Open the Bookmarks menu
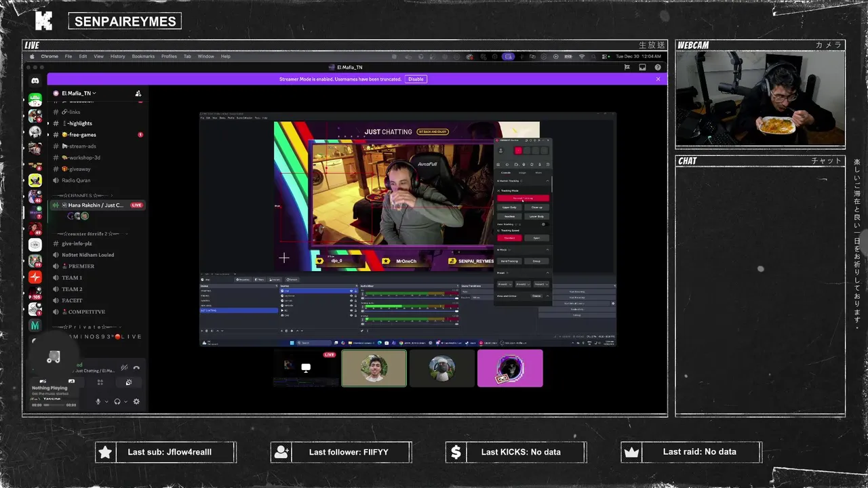The width and height of the screenshot is (868, 488). click(x=143, y=56)
